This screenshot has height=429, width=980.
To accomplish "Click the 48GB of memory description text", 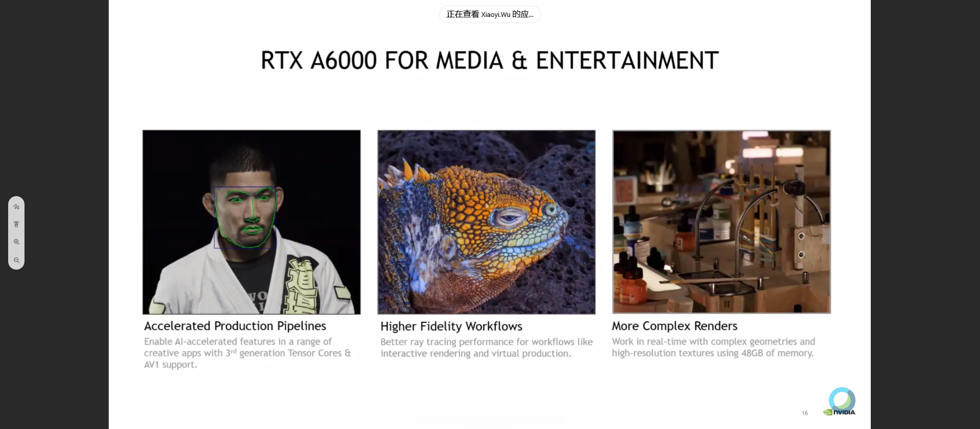I will coord(713,347).
